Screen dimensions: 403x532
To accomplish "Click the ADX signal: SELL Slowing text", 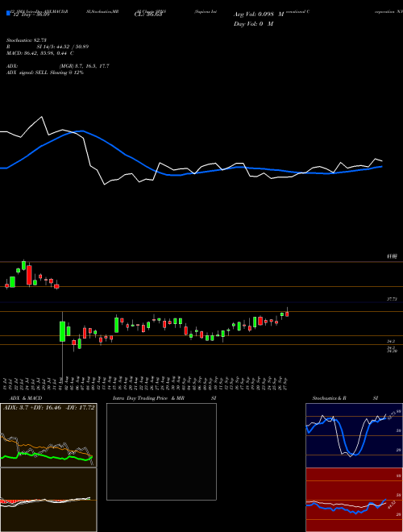I will (45, 73).
